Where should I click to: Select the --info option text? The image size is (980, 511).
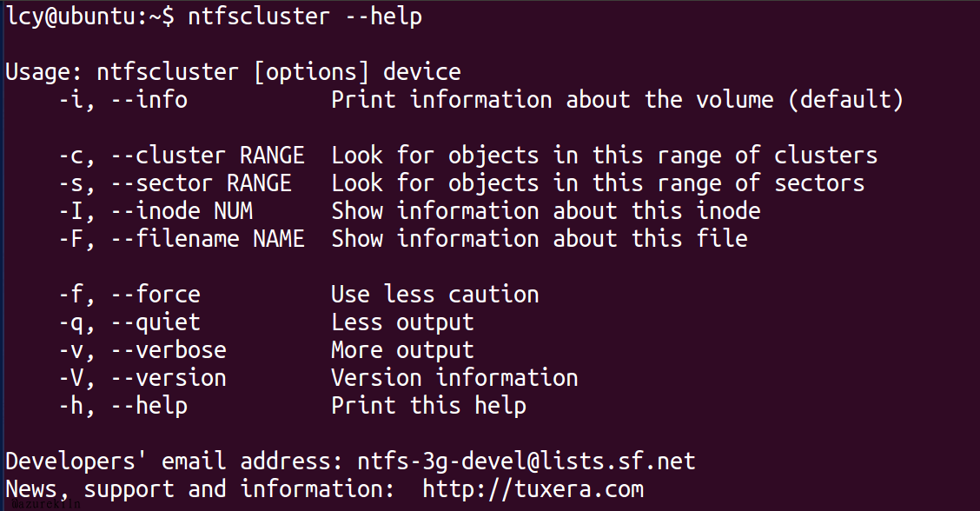[149, 100]
